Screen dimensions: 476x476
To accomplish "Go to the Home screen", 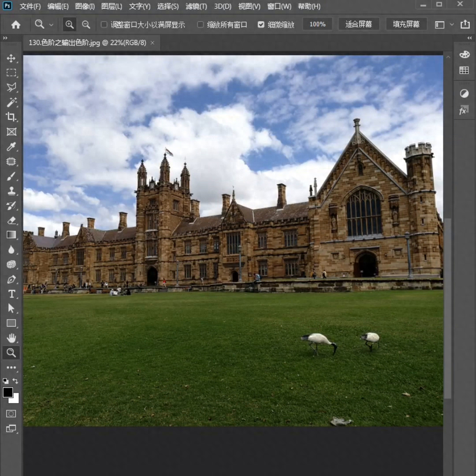I will pyautogui.click(x=16, y=25).
